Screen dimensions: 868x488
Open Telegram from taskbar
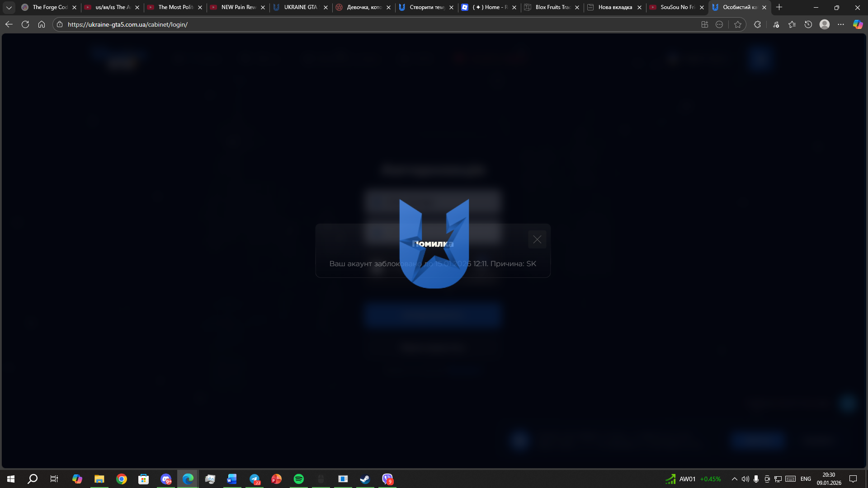pos(255,479)
